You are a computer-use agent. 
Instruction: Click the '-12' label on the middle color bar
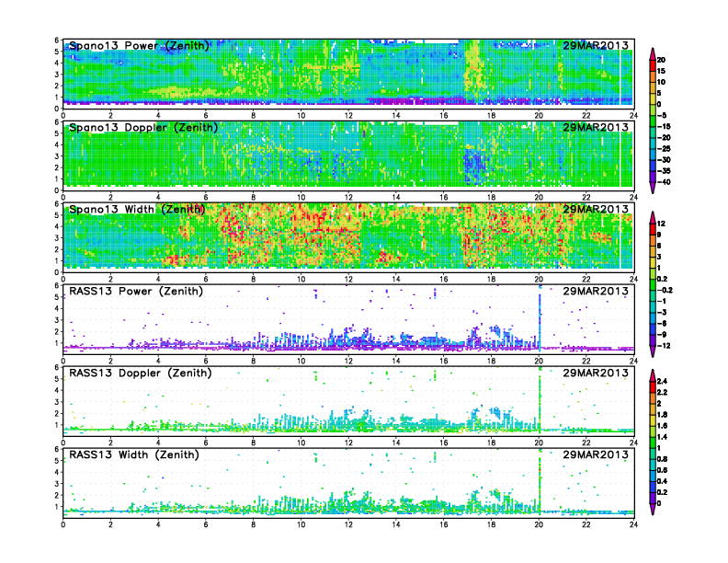[x=662, y=346]
